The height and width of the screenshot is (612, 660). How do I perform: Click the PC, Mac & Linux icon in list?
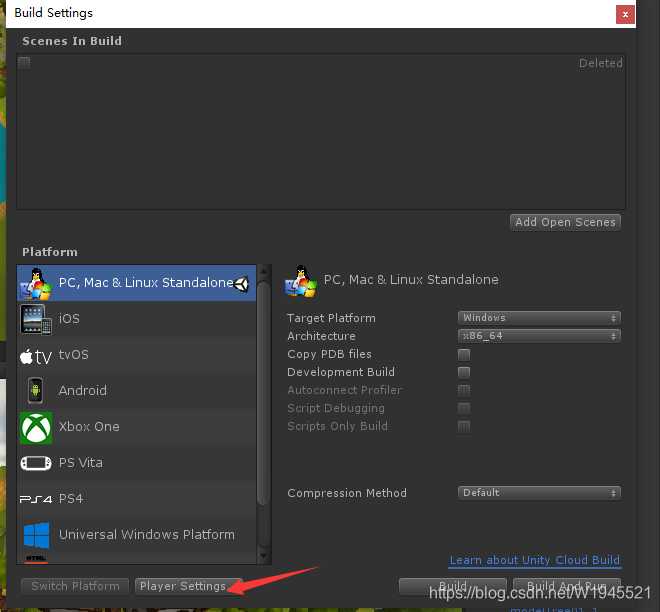pyautogui.click(x=36, y=283)
